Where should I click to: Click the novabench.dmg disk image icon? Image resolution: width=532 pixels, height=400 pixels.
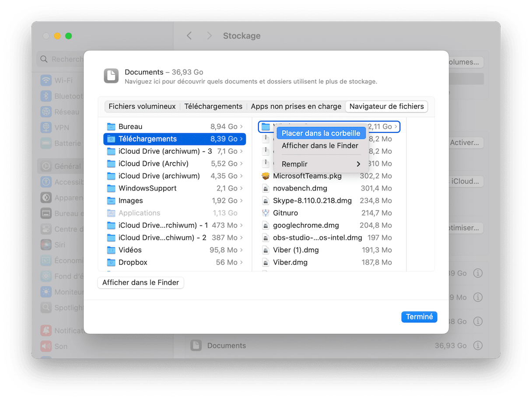tap(265, 188)
